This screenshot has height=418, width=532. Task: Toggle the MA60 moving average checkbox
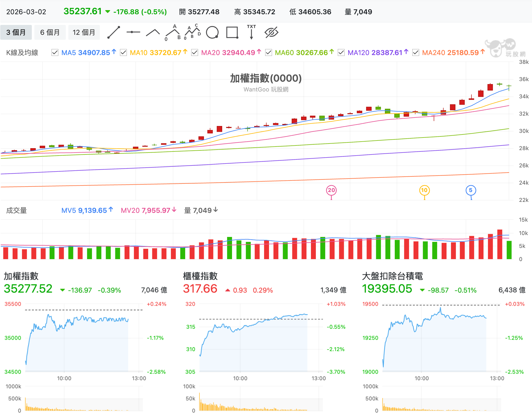click(268, 53)
